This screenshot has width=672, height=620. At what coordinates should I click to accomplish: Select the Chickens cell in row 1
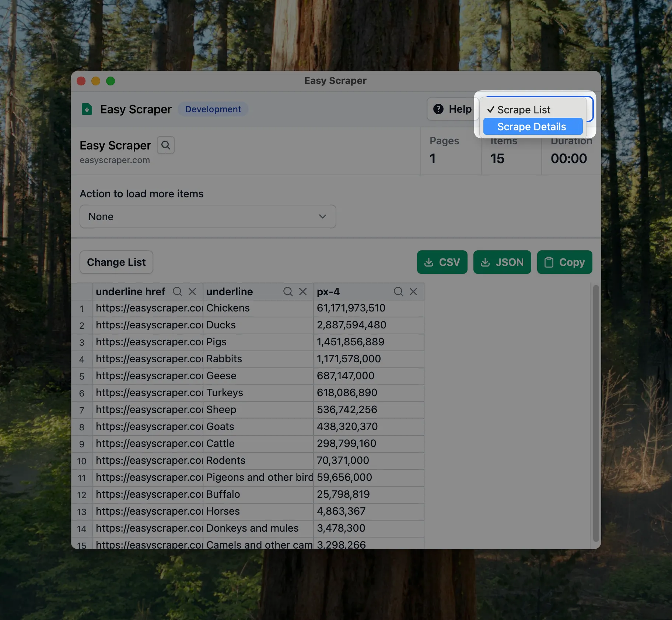[258, 308]
